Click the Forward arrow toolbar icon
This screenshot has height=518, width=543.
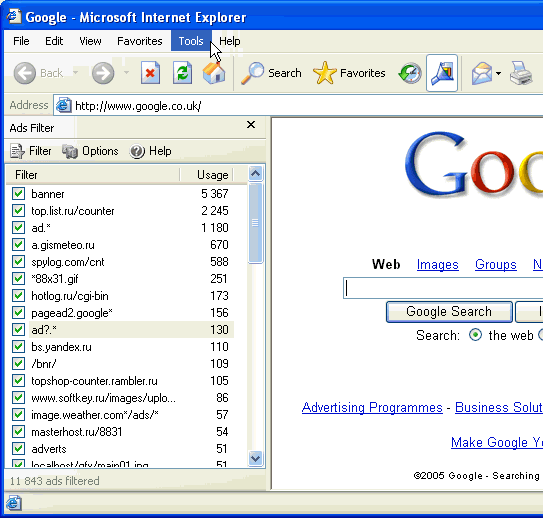(x=103, y=73)
